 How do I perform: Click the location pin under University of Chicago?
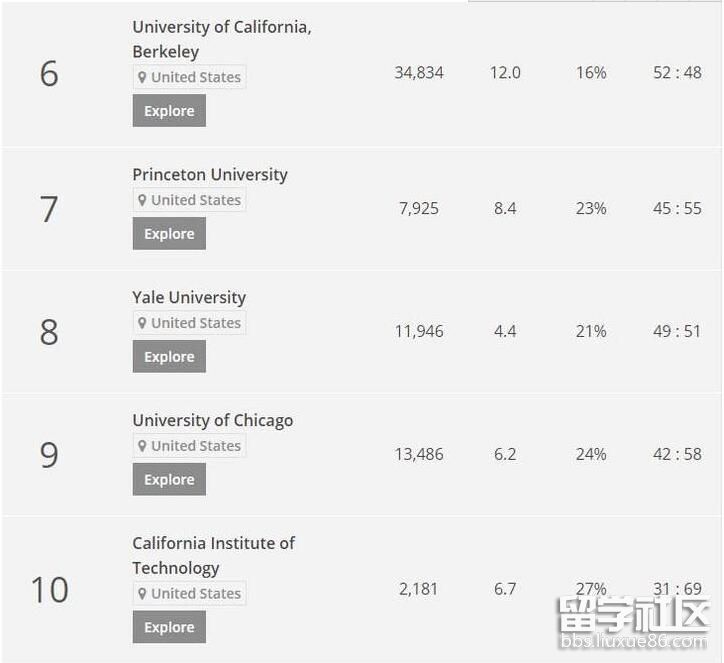click(142, 446)
